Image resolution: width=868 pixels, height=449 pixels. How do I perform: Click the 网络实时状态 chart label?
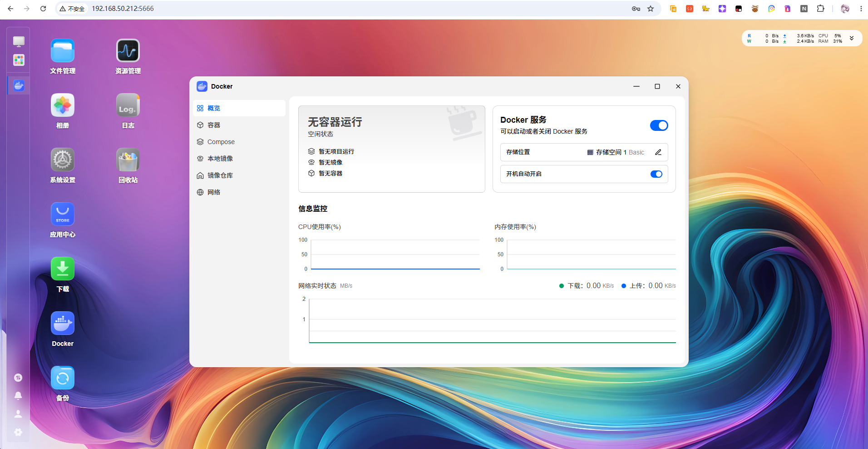[317, 286]
